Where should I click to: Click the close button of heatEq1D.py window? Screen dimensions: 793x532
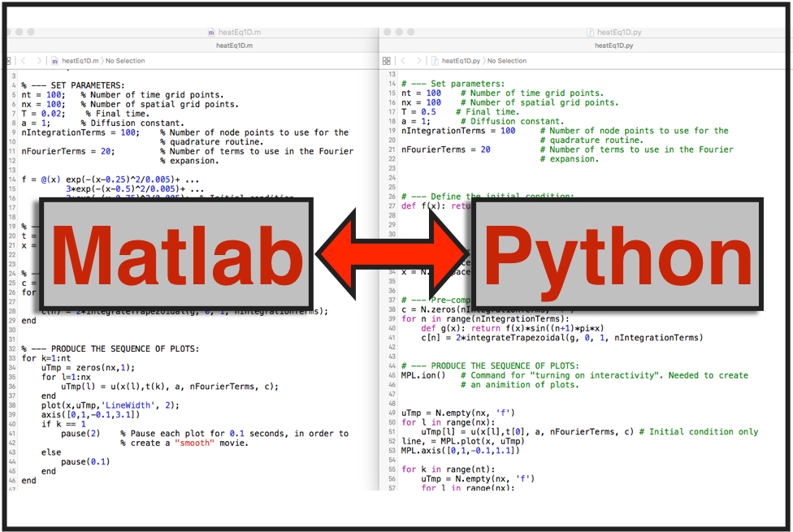coord(388,32)
